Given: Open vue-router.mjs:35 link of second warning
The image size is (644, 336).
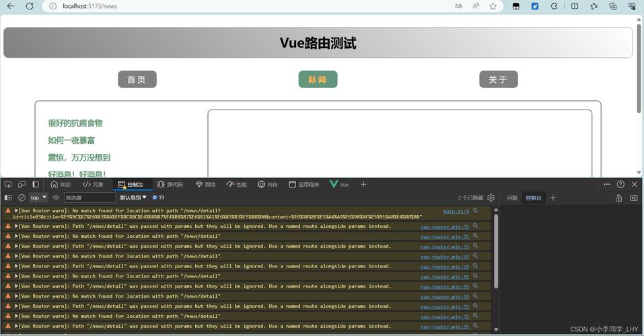Looking at the screenshot, I should coord(444,226).
